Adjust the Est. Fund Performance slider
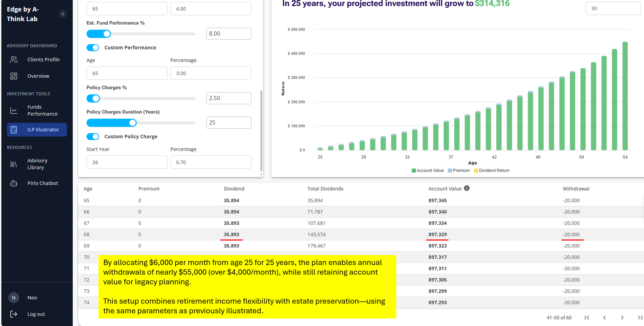The height and width of the screenshot is (326, 644). [141, 34]
